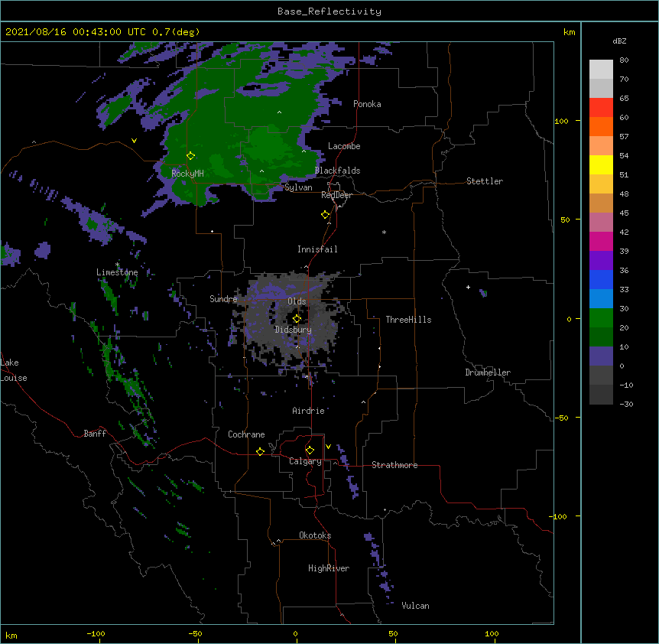Image resolution: width=659 pixels, height=644 pixels.
Task: Click the Banff label
Action: coord(95,434)
